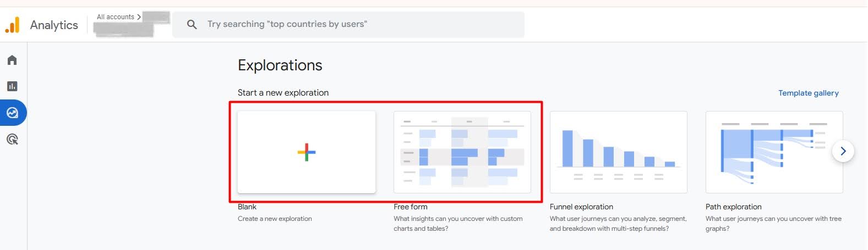Open the Home page from sidebar
The image size is (868, 250).
pyautogui.click(x=12, y=60)
